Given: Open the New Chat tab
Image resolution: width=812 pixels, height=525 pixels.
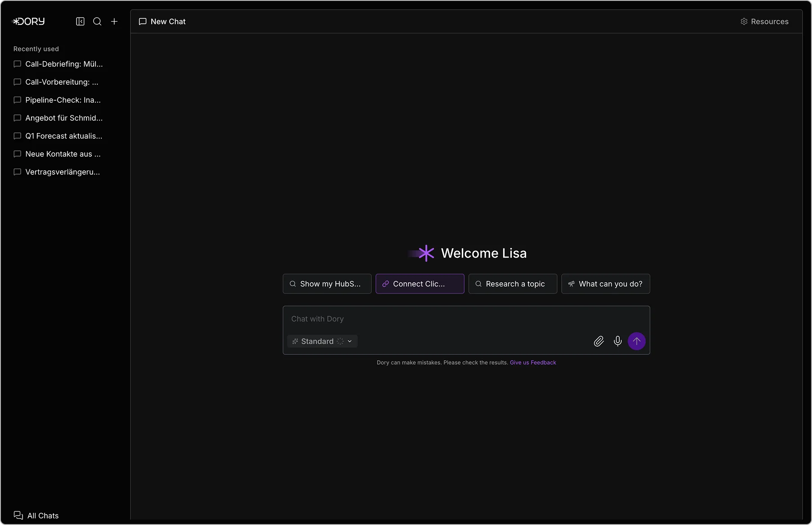Looking at the screenshot, I should pyautogui.click(x=162, y=22).
